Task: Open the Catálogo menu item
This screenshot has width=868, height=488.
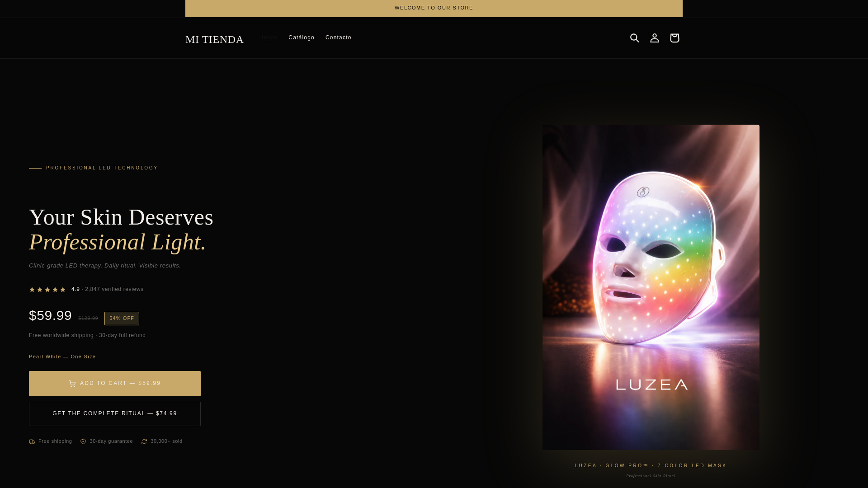Action: coord(302,38)
